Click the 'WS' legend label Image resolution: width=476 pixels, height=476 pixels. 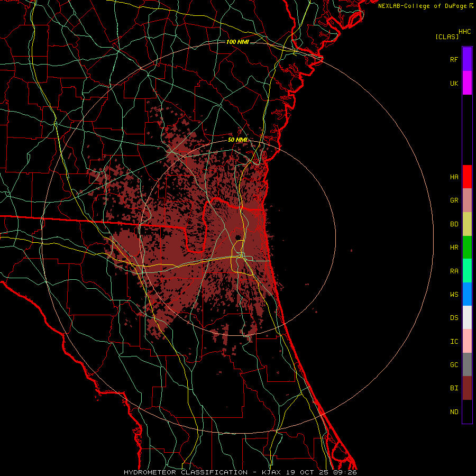(454, 295)
